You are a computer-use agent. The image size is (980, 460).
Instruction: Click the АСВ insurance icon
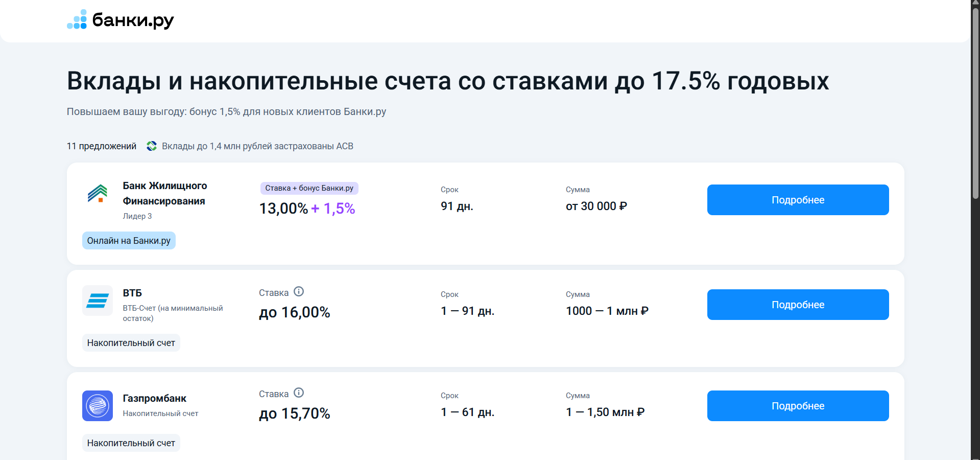[x=152, y=146]
